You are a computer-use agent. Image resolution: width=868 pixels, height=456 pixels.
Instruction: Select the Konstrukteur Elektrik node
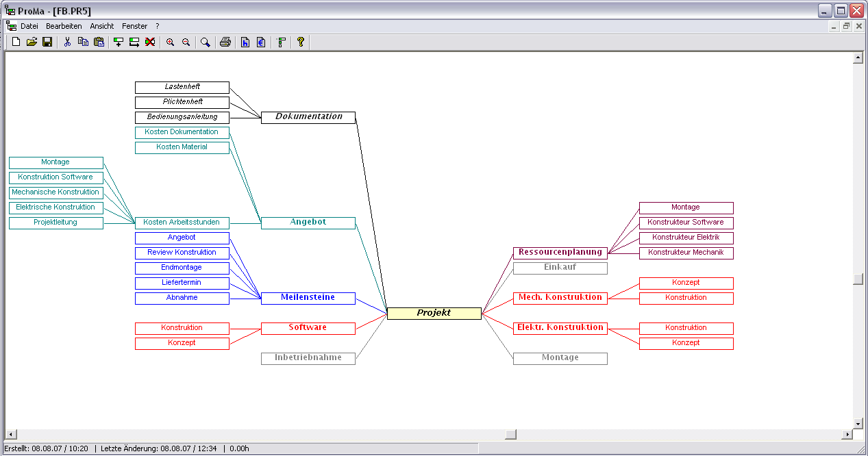(x=686, y=238)
